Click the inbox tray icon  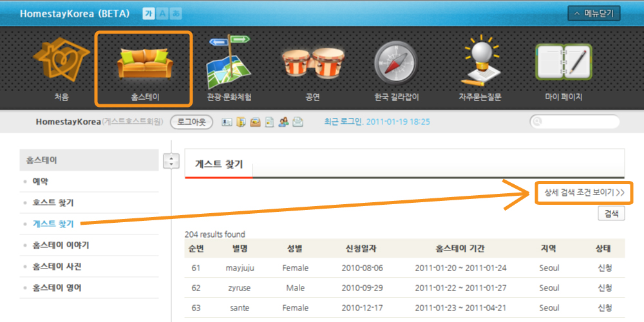pyautogui.click(x=255, y=122)
